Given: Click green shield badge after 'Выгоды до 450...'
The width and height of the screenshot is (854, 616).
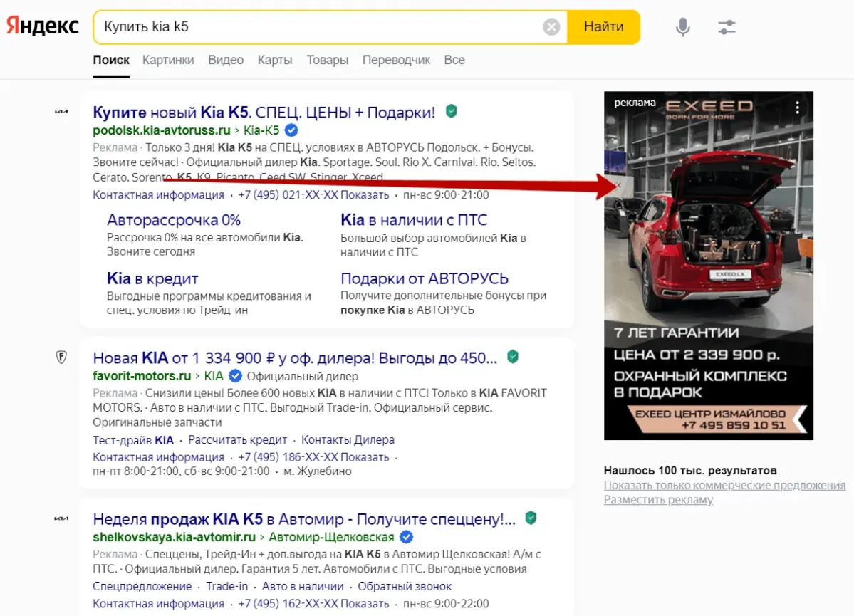Looking at the screenshot, I should click(x=513, y=357).
